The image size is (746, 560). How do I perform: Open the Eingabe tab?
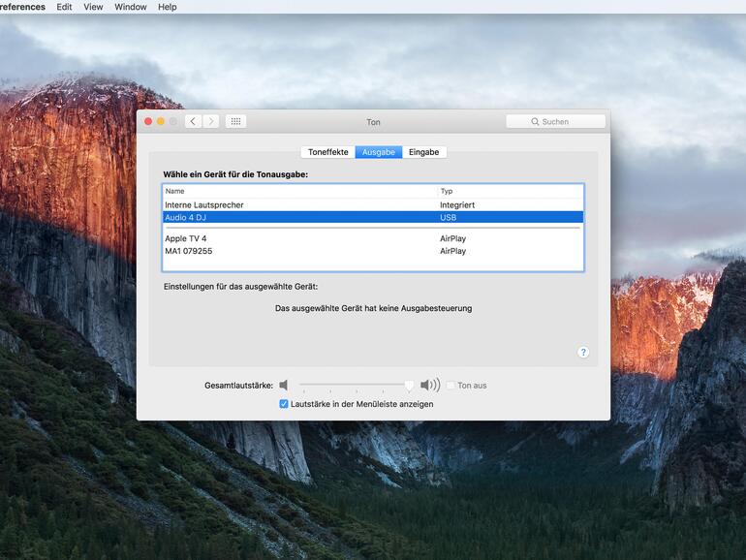[x=424, y=152]
